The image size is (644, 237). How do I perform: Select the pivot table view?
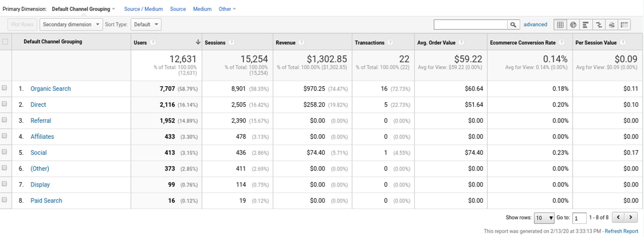(624, 25)
